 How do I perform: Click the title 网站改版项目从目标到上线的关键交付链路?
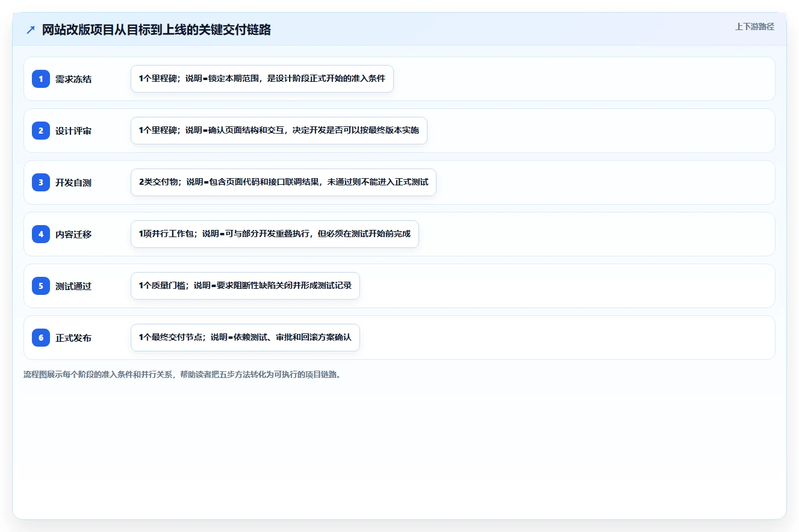point(157,30)
